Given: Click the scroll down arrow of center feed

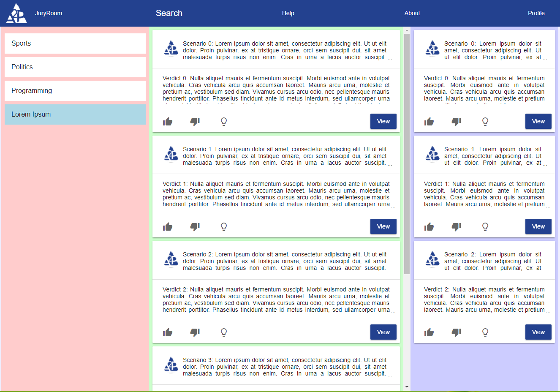Looking at the screenshot, I should coord(407,387).
